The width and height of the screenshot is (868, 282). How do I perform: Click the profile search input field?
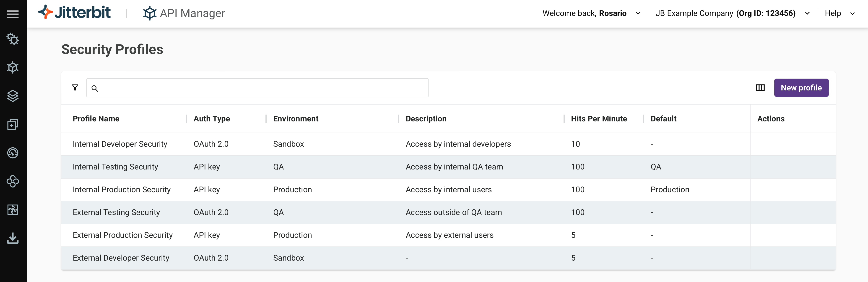(x=257, y=88)
